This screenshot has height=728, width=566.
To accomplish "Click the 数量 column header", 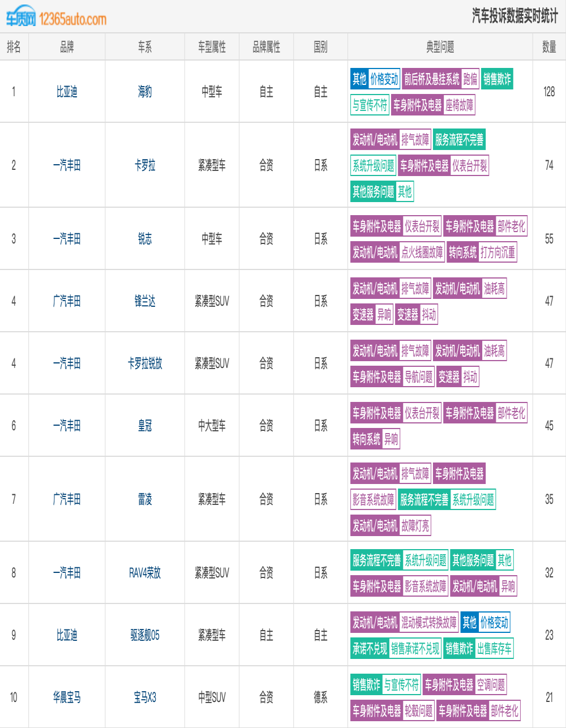I will point(549,47).
